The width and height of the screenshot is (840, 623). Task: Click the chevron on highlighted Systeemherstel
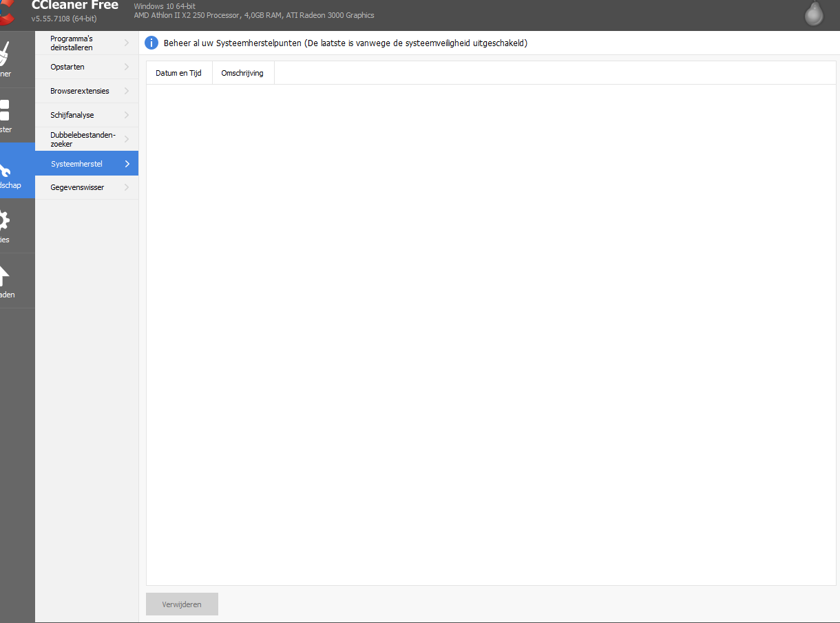tap(127, 164)
